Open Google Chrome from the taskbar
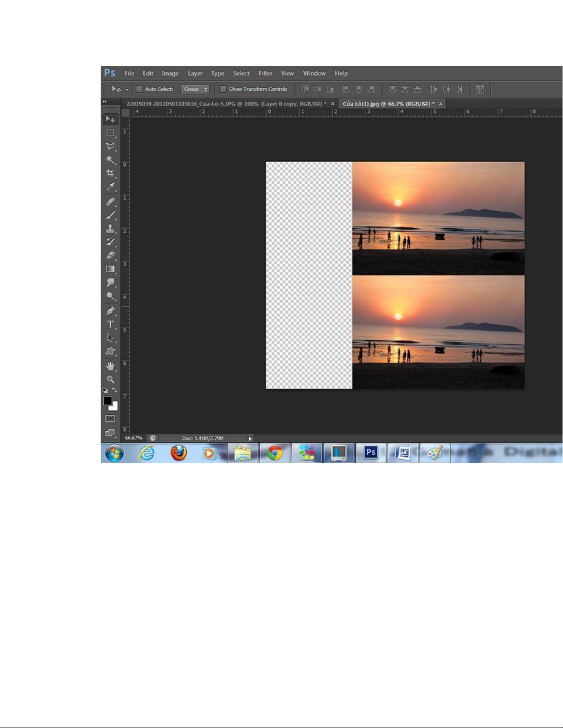The height and width of the screenshot is (728, 563). pos(275,453)
